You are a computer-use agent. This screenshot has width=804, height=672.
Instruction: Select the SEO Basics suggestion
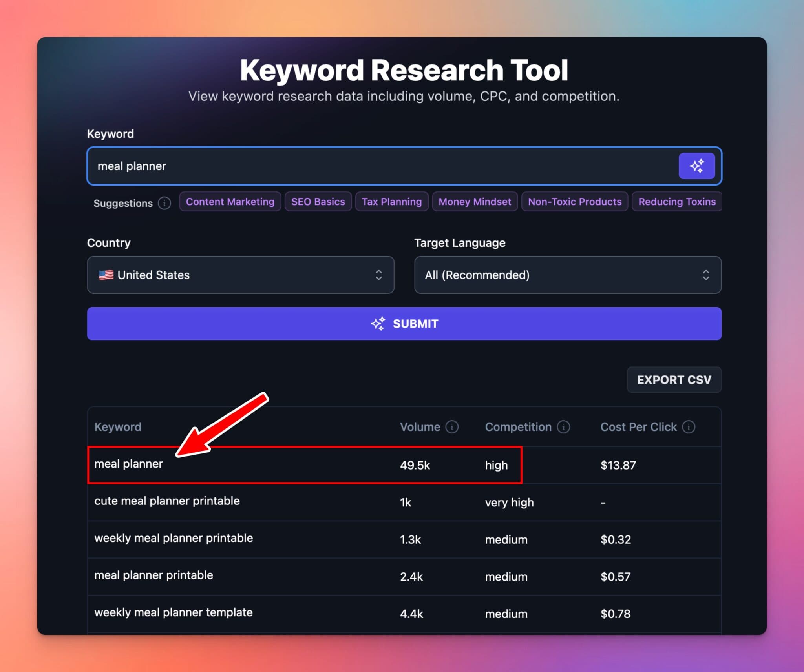coord(318,202)
